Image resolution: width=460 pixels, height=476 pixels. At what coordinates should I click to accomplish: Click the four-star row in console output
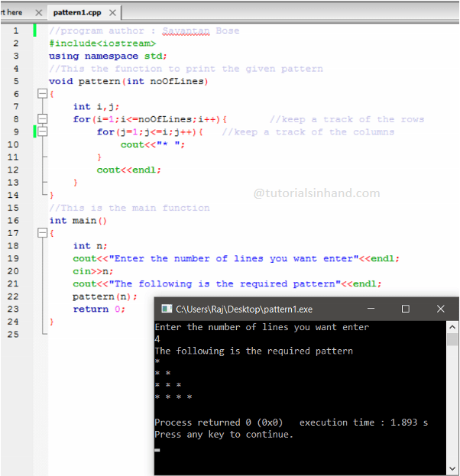173,397
